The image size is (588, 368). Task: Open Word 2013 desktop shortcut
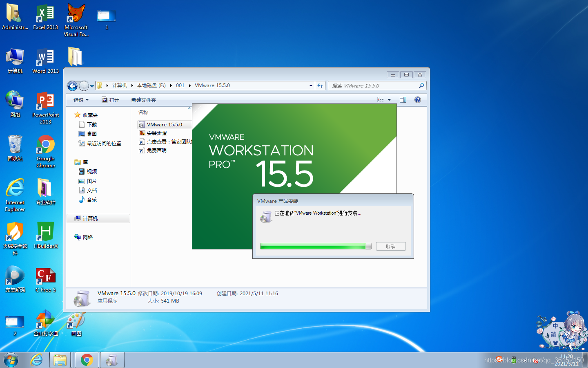coord(45,61)
